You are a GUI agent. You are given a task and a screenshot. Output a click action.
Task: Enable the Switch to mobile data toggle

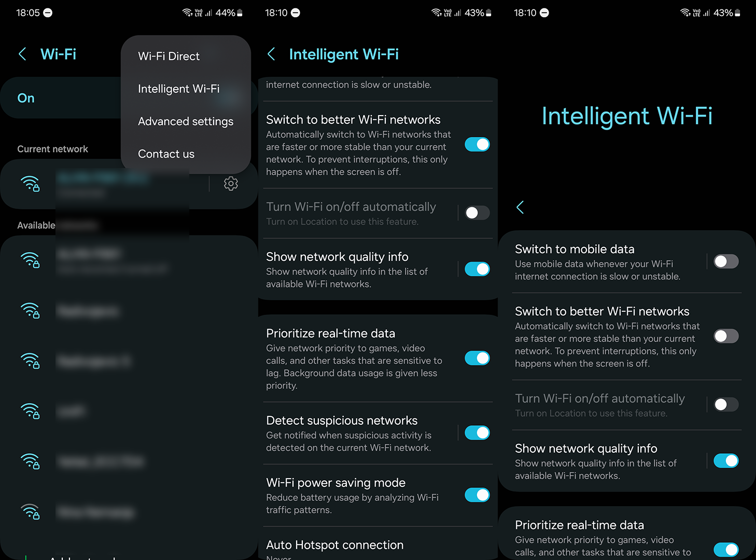click(726, 261)
